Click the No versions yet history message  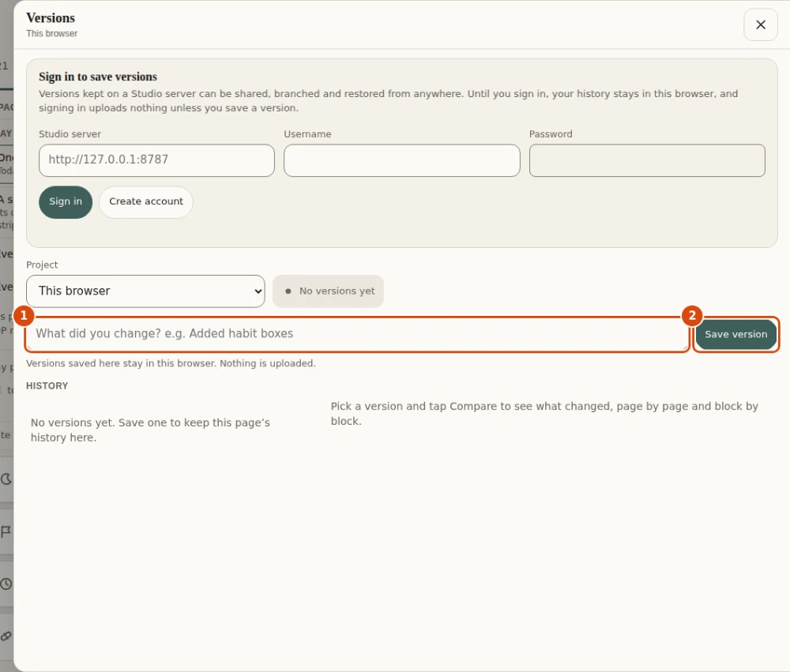(x=150, y=430)
